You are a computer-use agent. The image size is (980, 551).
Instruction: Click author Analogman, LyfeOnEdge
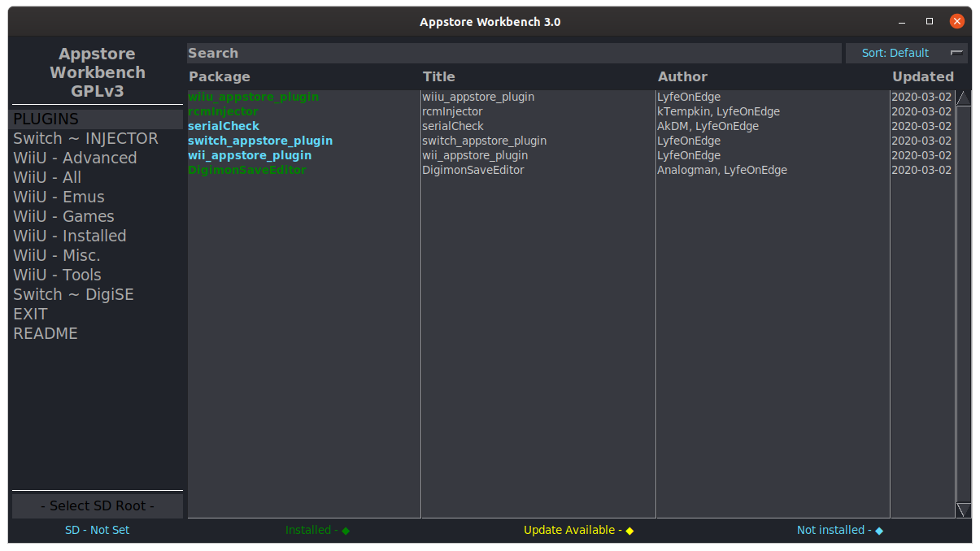point(722,170)
